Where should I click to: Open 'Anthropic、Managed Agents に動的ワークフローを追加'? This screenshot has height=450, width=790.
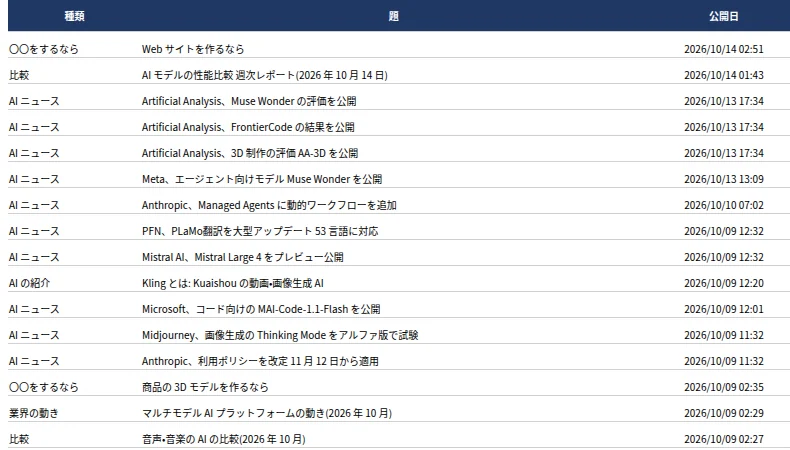click(x=269, y=206)
